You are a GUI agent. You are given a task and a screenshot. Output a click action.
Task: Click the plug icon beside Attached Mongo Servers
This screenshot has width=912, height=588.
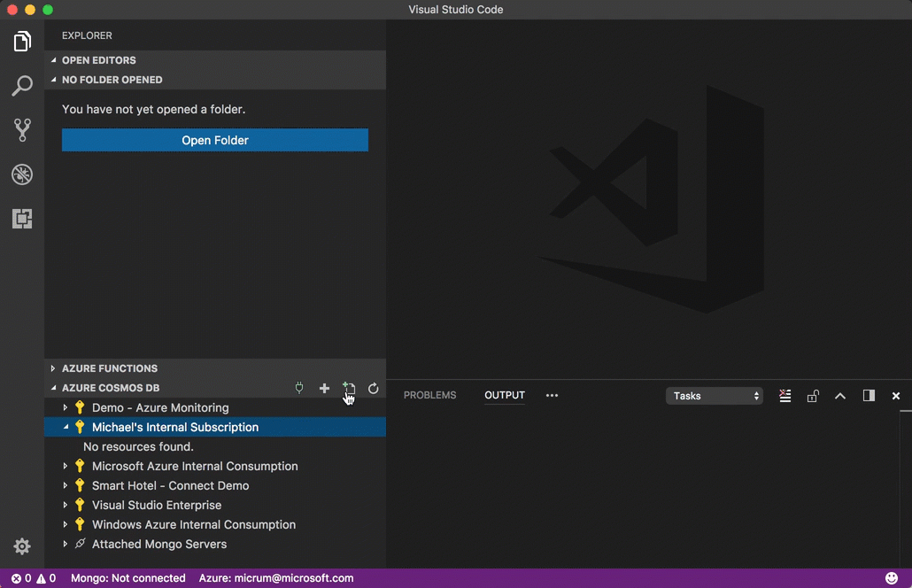click(80, 544)
